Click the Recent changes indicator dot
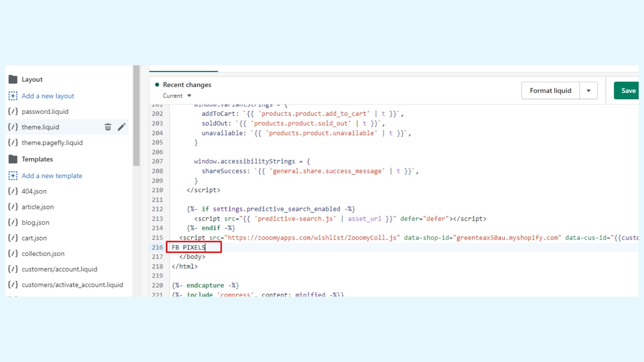 tap(157, 84)
